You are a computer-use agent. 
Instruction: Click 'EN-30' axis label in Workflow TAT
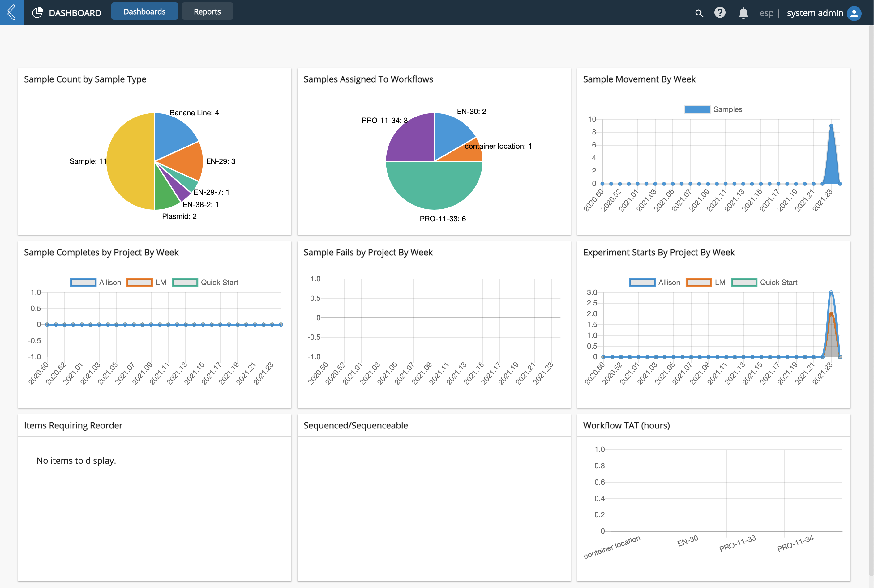(x=687, y=541)
